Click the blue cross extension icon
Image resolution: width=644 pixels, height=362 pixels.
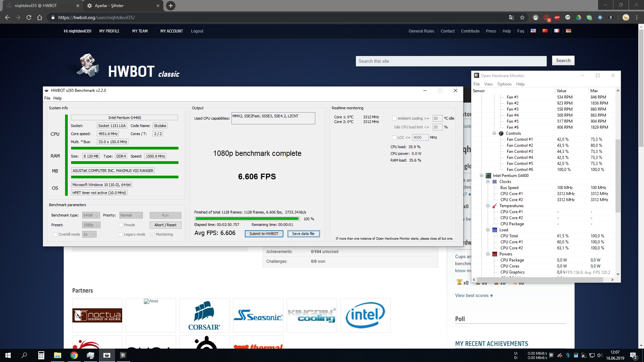pyautogui.click(x=600, y=17)
